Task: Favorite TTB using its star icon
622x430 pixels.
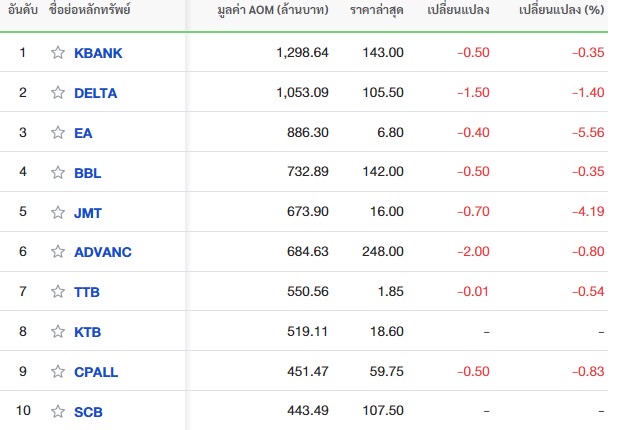Action: click(x=58, y=292)
